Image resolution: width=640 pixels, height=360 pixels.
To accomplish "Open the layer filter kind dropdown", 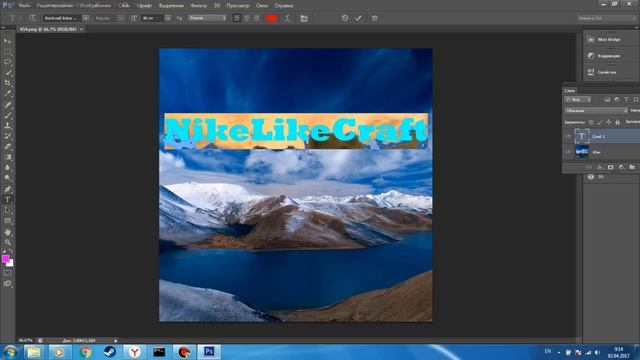I will click(578, 100).
